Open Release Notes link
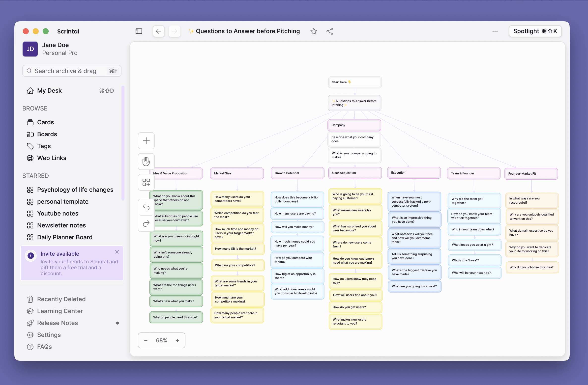This screenshot has width=588, height=385. click(x=58, y=323)
